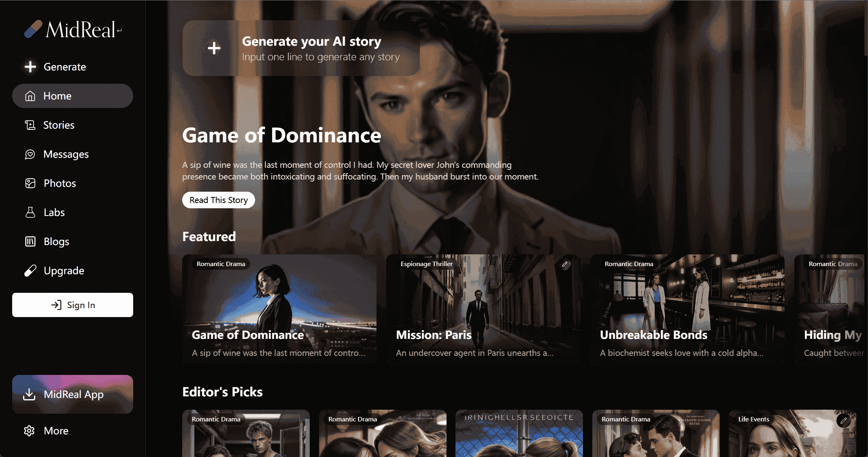Open Labs via the flask icon
The width and height of the screenshot is (868, 457).
click(30, 212)
